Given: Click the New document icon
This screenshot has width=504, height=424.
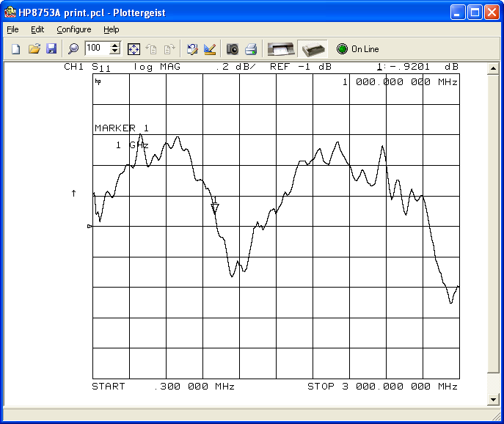Looking at the screenshot, I should click(x=15, y=49).
